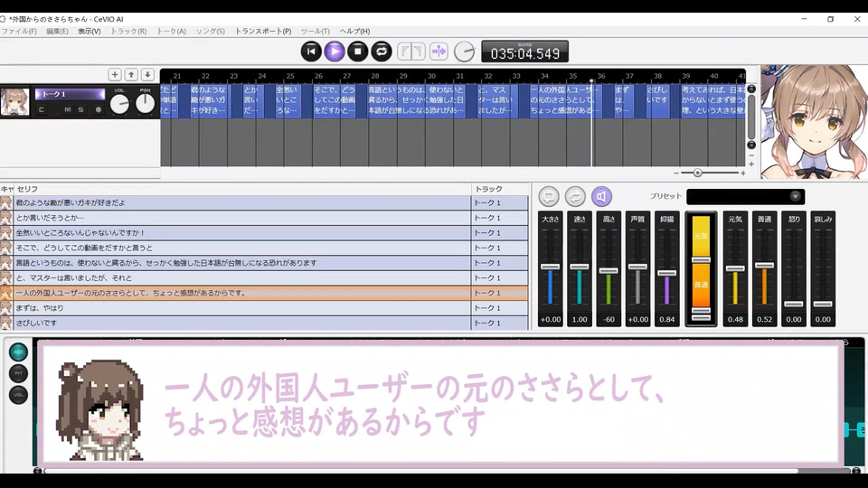Click the 元気 emotion slider handle
This screenshot has width=868, height=488.
coord(735,269)
